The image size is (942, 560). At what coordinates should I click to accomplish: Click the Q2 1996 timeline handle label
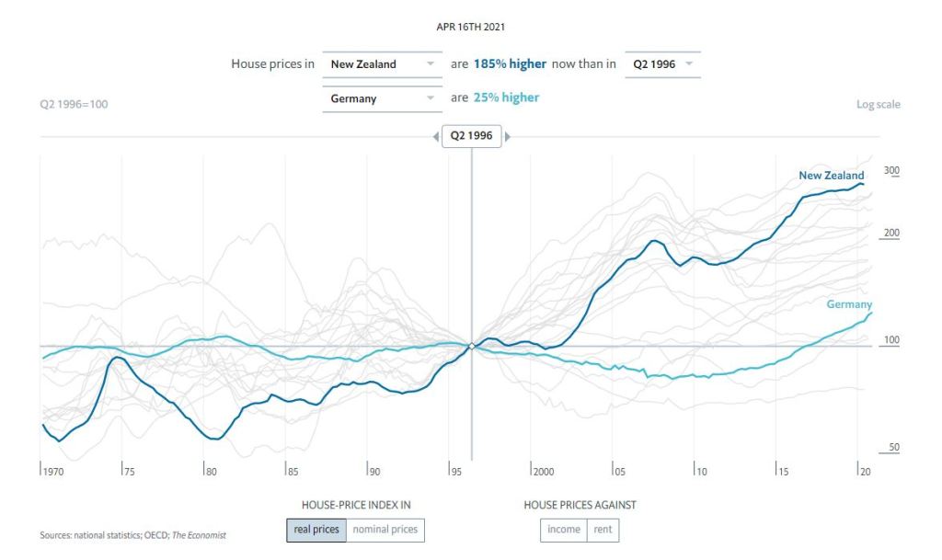472,136
